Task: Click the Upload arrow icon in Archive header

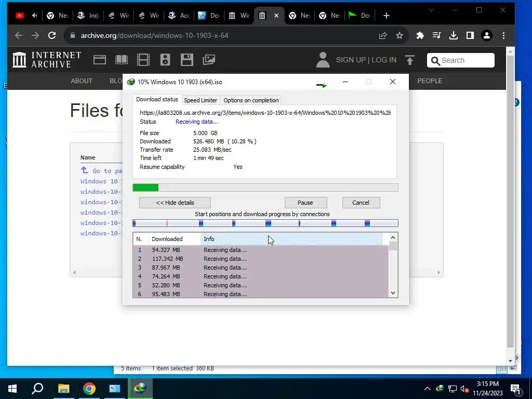Action: 409,60
